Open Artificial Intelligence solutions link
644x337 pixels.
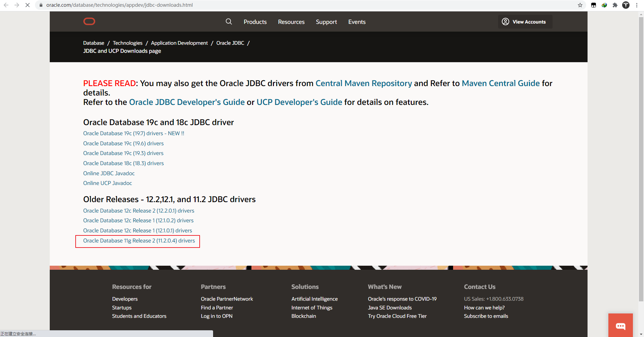point(315,299)
